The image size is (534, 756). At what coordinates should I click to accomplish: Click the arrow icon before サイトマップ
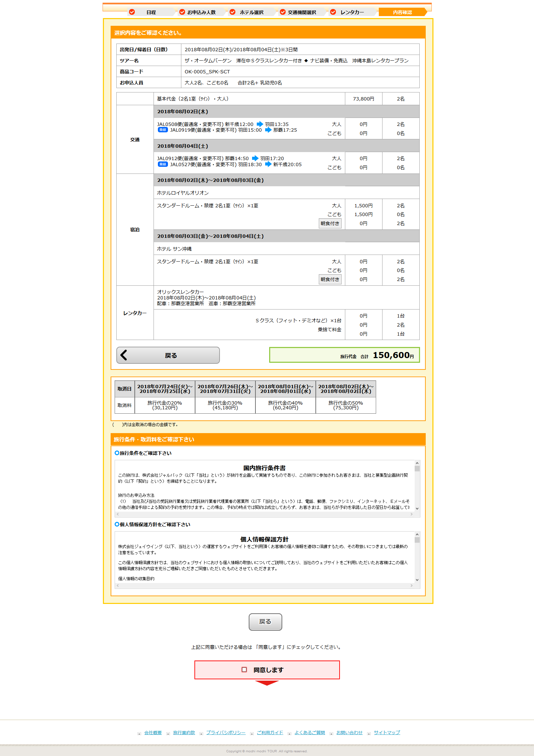coord(369,734)
